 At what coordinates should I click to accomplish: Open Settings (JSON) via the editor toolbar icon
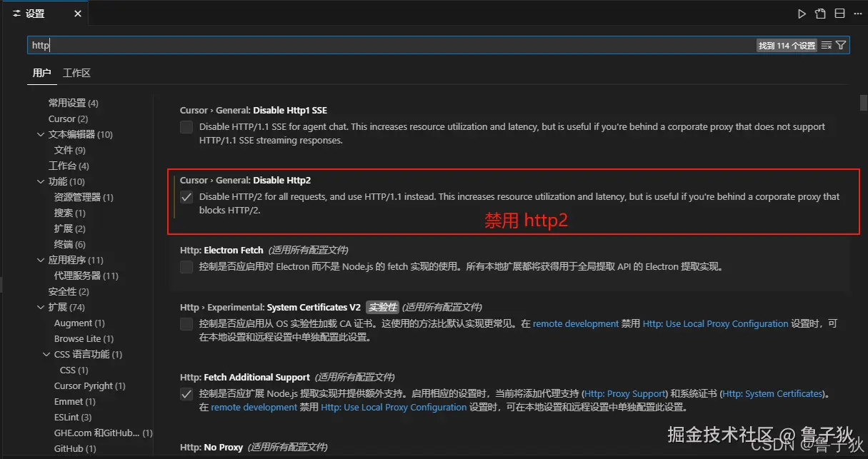point(820,13)
